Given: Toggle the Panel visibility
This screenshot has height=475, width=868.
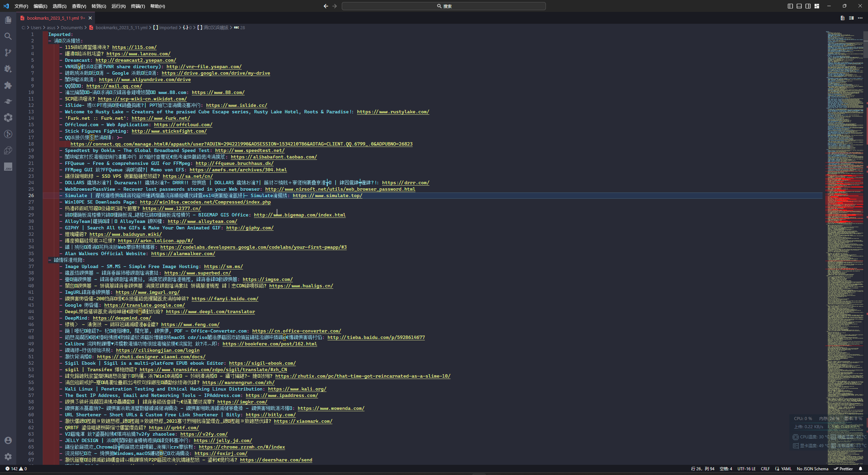Looking at the screenshot, I should (800, 6).
